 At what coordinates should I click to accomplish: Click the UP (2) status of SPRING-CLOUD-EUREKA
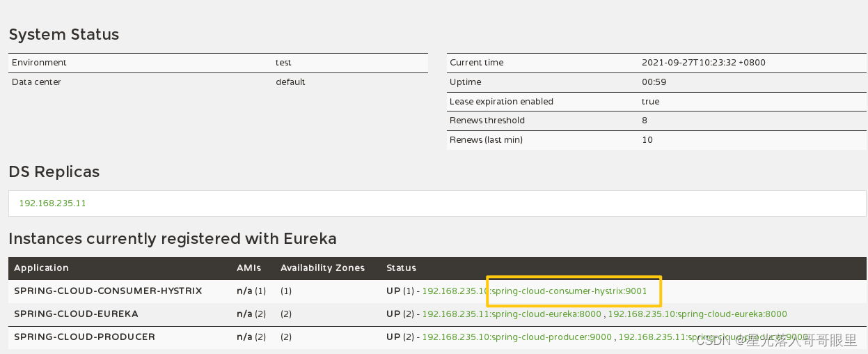[x=400, y=314]
